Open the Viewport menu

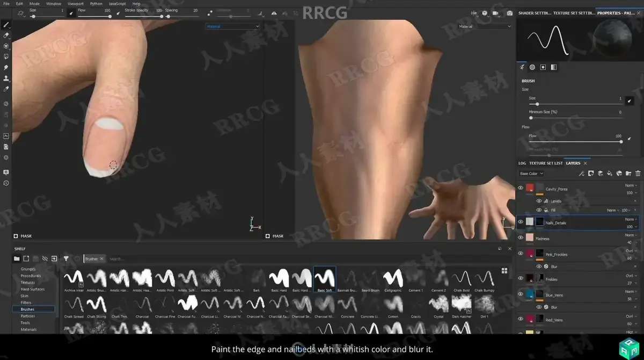(76, 3)
